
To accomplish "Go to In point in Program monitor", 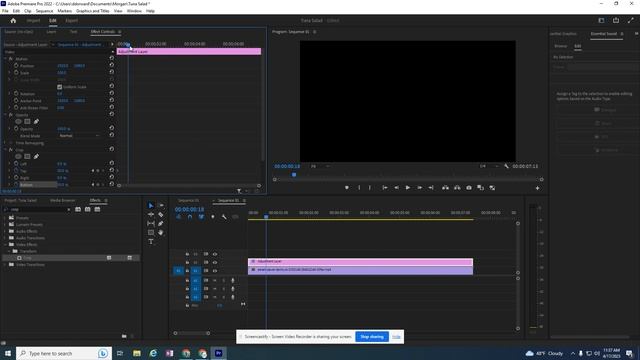I will [x=384, y=188].
